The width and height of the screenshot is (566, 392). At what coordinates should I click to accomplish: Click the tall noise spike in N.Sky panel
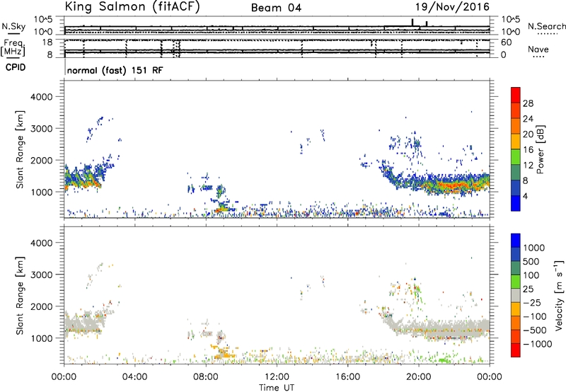coord(412,22)
